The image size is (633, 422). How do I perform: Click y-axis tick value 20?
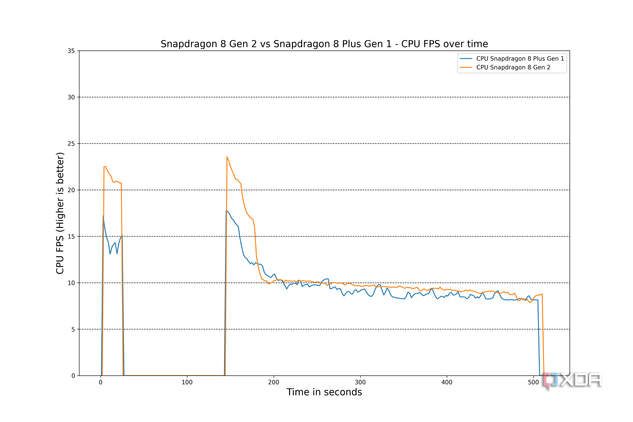(71, 190)
